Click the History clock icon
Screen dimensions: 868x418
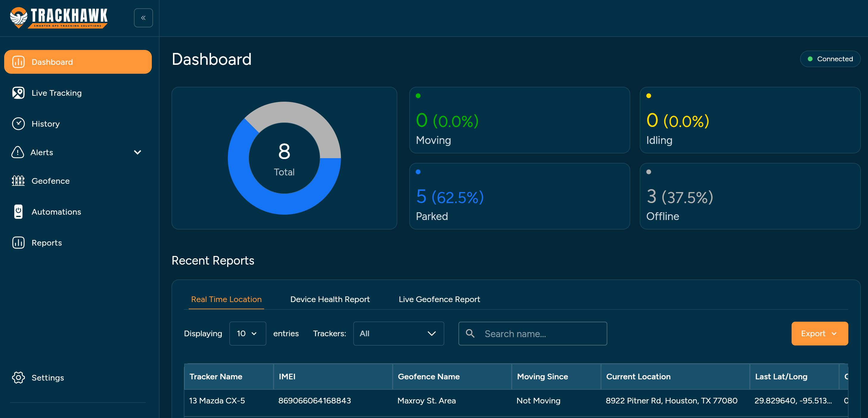18,124
